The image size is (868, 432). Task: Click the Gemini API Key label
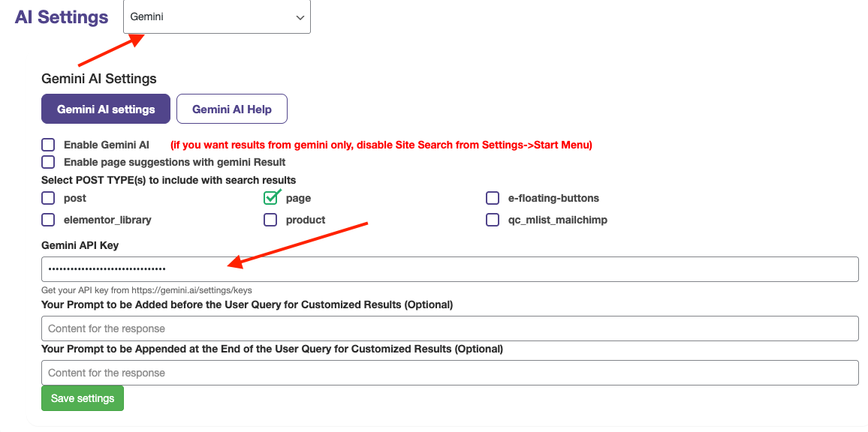[x=80, y=245]
